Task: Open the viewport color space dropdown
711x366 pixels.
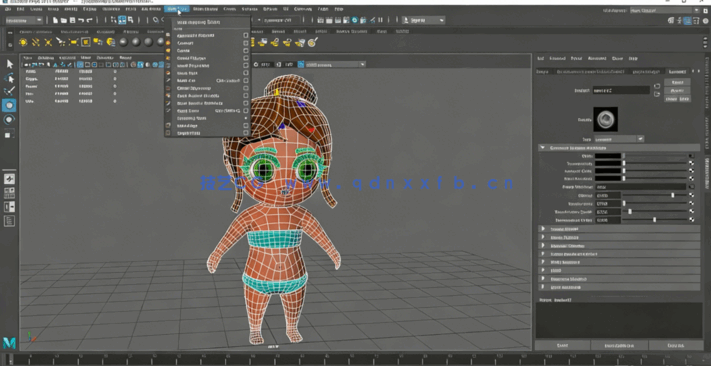Action: [335, 65]
